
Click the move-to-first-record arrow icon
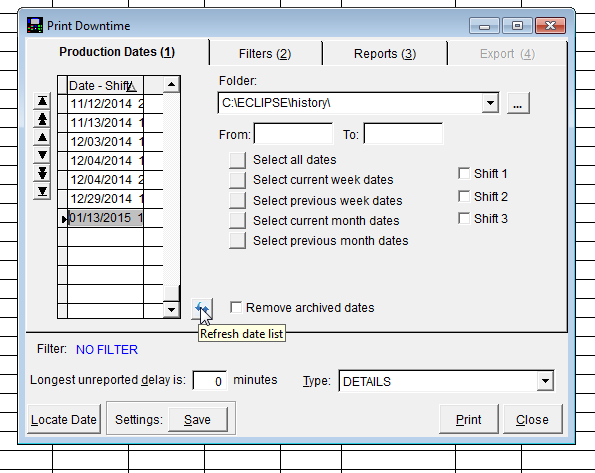(x=42, y=101)
